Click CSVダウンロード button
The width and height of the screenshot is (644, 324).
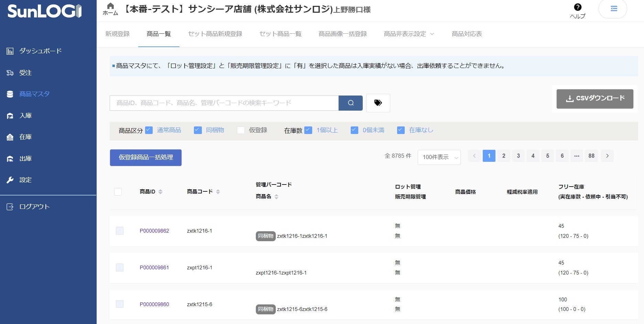[595, 99]
